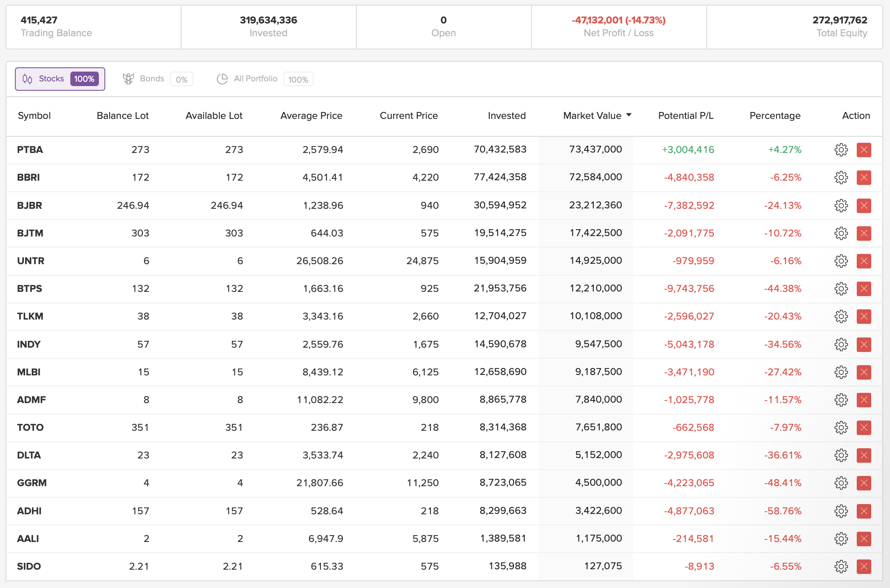
Task: Sort table by Percentage header
Action: [x=775, y=115]
